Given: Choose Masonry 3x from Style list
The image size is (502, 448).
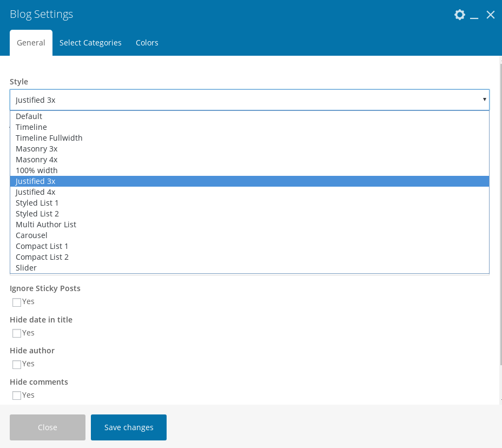Looking at the screenshot, I should [36, 149].
